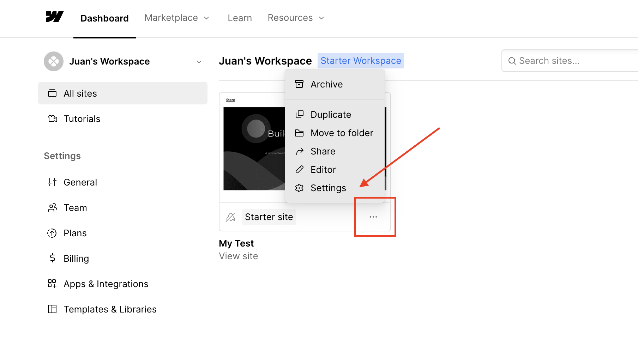Select the All sites folder icon
Screen dimensions: 638x364
click(52, 93)
